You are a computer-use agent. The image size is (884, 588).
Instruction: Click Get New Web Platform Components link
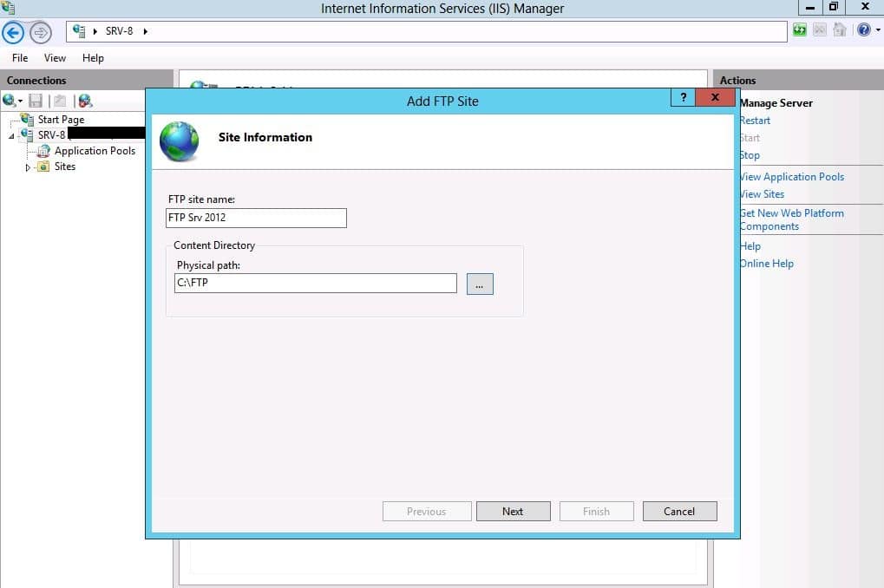coord(792,220)
